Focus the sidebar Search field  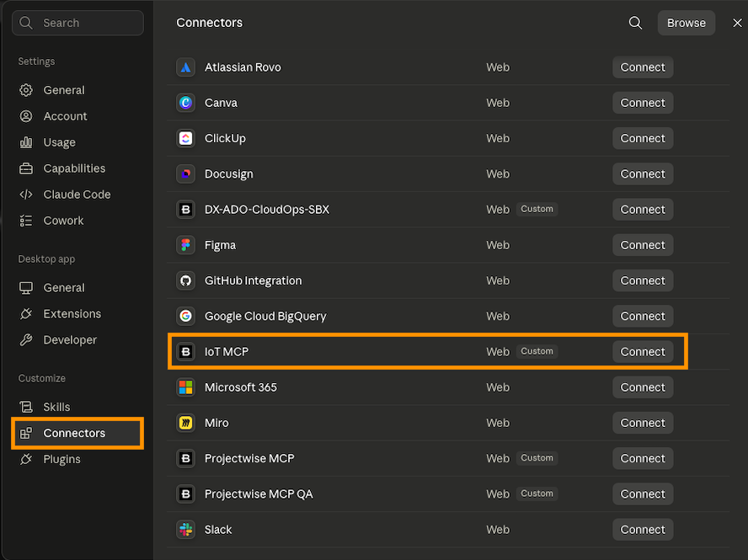pos(77,23)
